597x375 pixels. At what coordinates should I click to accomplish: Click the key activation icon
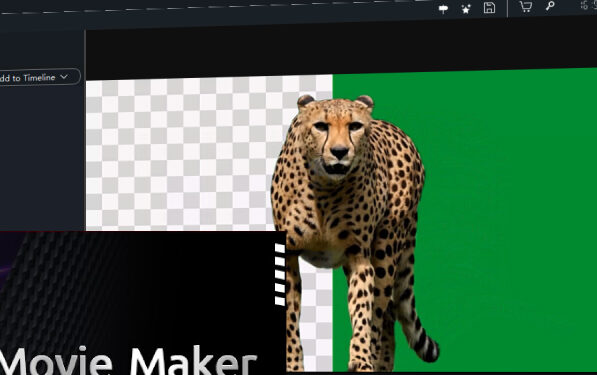point(550,6)
